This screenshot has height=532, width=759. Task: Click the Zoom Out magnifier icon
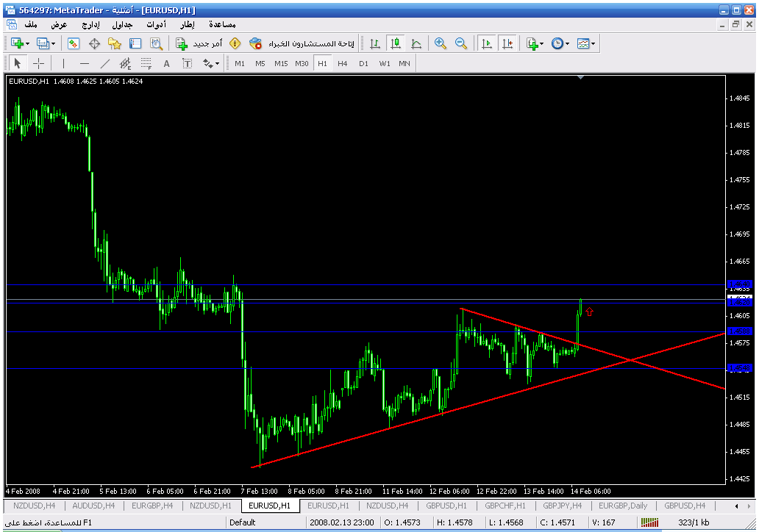[x=461, y=44]
